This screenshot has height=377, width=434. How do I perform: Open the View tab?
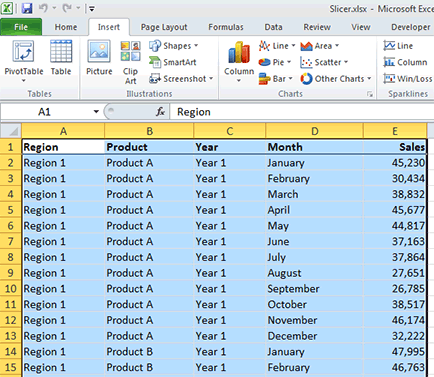coord(361,27)
